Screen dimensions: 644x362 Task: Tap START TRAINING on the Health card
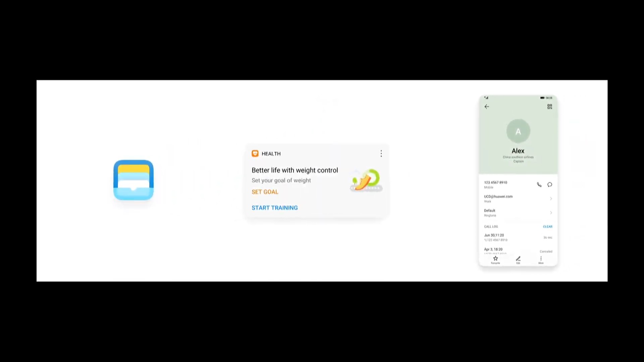tap(275, 208)
